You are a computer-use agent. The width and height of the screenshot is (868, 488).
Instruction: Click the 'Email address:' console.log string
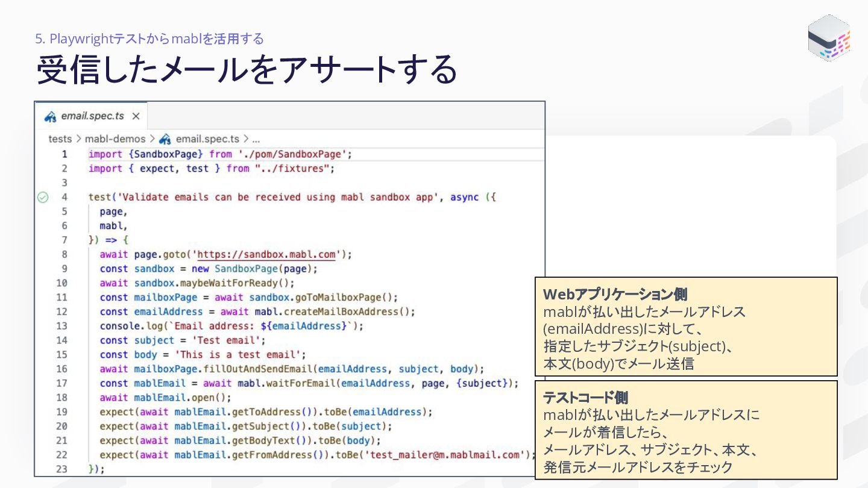261,326
